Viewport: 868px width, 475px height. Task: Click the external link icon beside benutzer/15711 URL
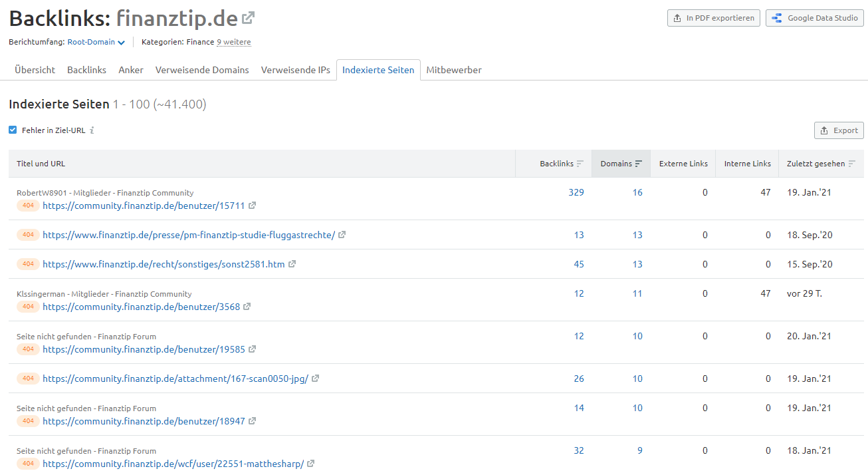click(252, 206)
